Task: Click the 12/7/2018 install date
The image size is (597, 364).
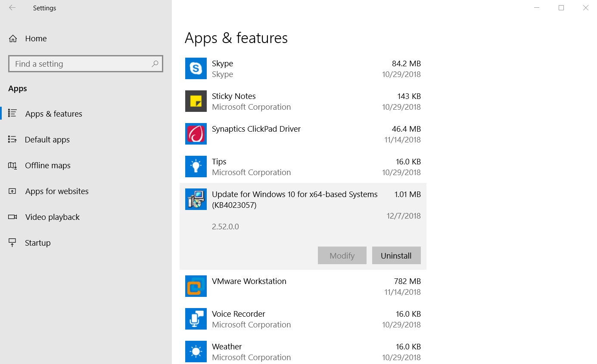Action: tap(404, 216)
